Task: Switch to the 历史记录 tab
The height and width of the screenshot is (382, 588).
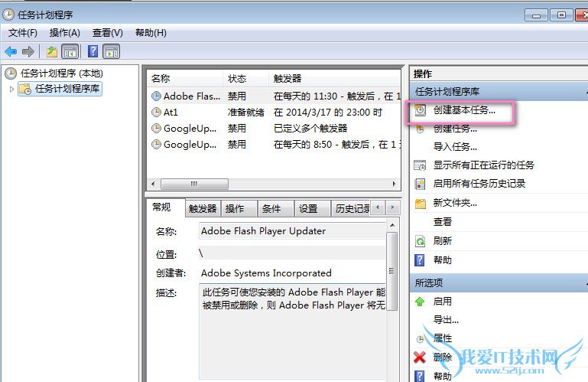Action: pyautogui.click(x=352, y=209)
